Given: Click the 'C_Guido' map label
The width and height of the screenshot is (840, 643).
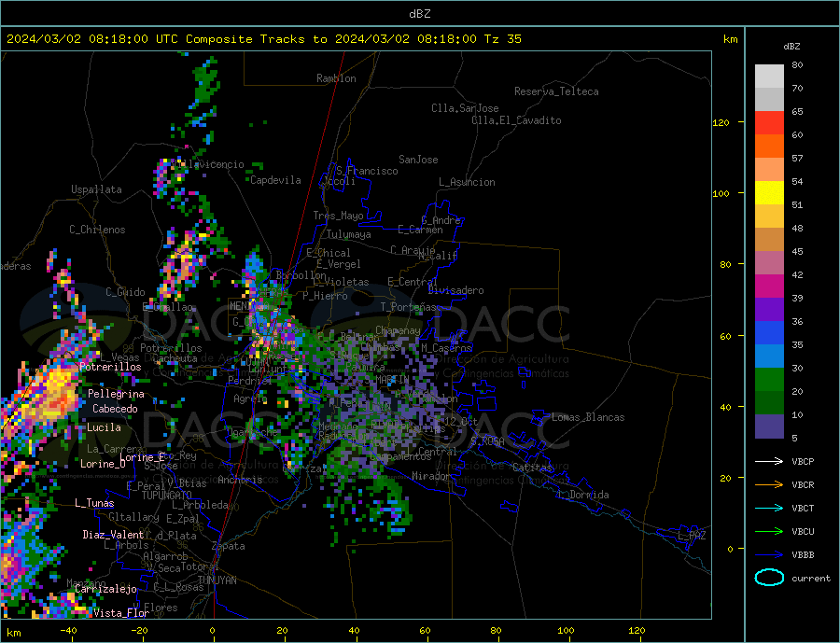Looking at the screenshot, I should click(x=125, y=292).
